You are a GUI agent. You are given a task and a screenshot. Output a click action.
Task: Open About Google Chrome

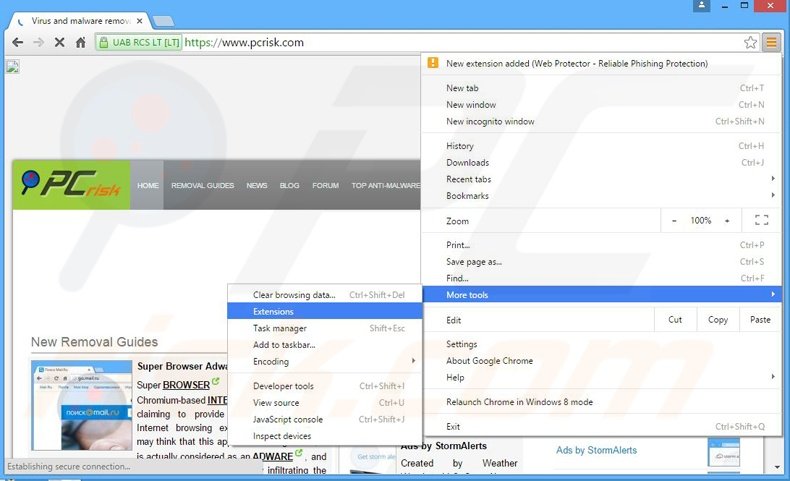pyautogui.click(x=601, y=361)
